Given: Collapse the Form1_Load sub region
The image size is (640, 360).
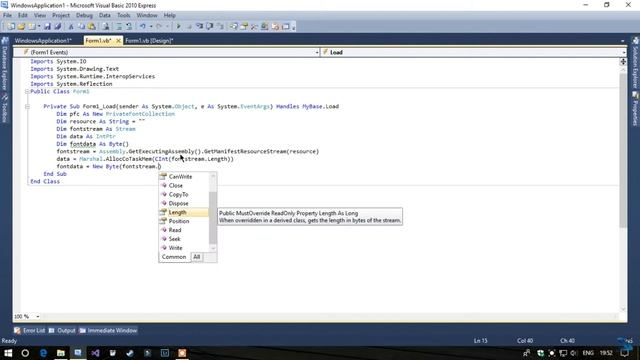Looking at the screenshot, I should pos(27,107).
